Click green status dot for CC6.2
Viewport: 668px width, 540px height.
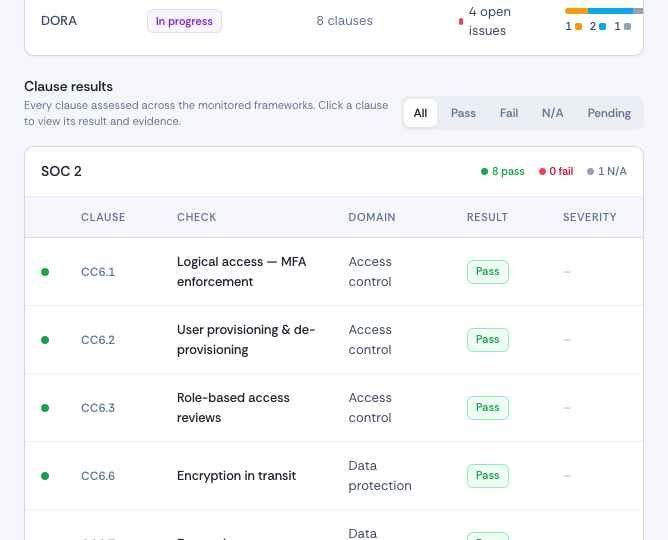point(45,340)
